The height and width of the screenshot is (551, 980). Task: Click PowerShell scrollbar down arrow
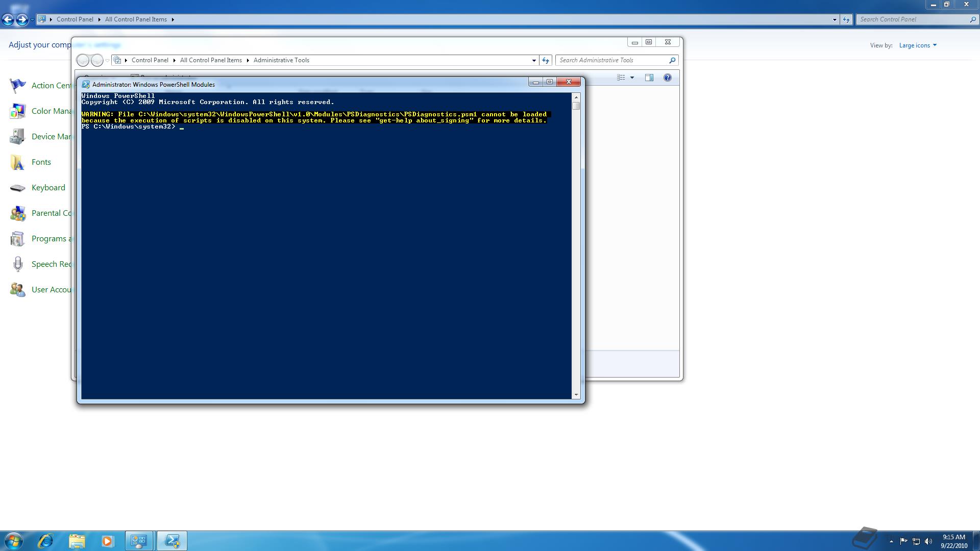click(576, 394)
